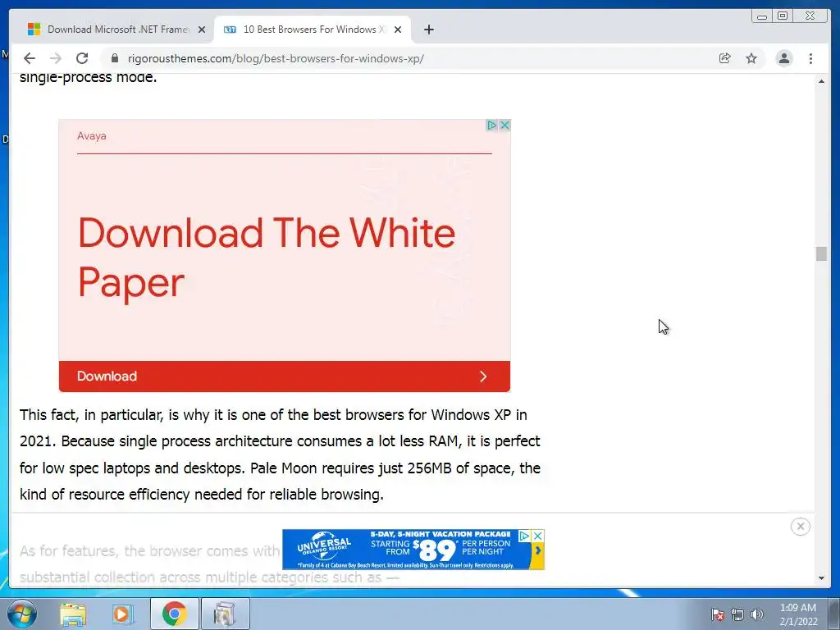This screenshot has width=840, height=630.
Task: Click paragraph text 'Pale Moon requires just 256MB'
Action: coord(351,468)
